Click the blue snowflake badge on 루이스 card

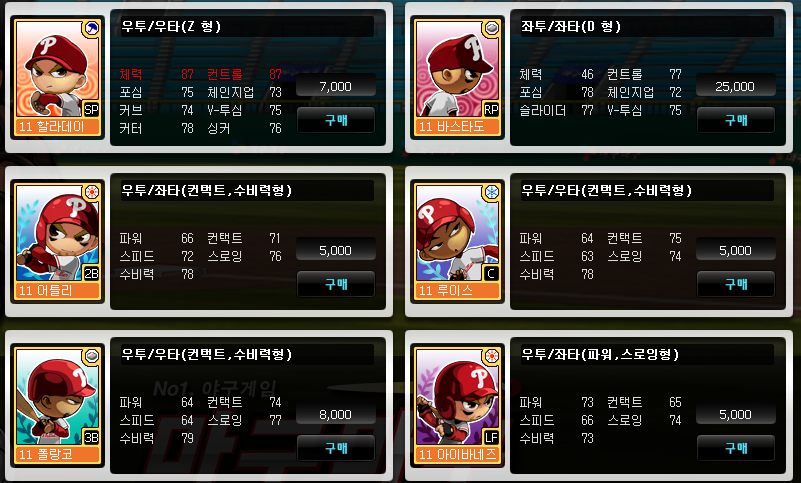[x=492, y=192]
